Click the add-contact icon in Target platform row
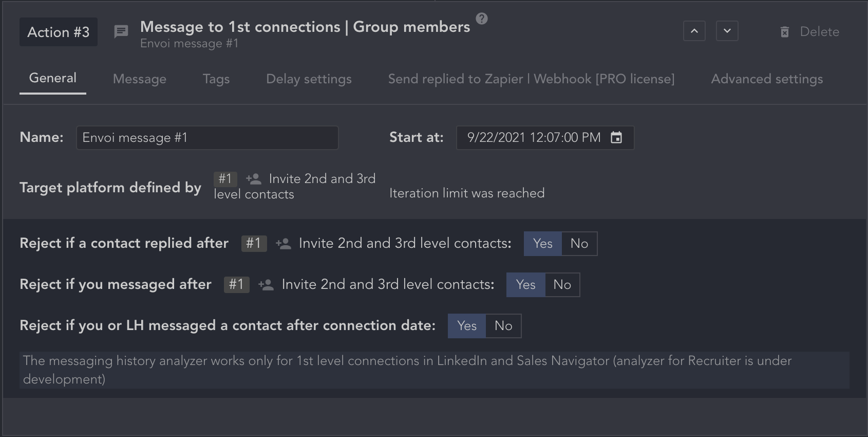The height and width of the screenshot is (437, 868). [254, 179]
